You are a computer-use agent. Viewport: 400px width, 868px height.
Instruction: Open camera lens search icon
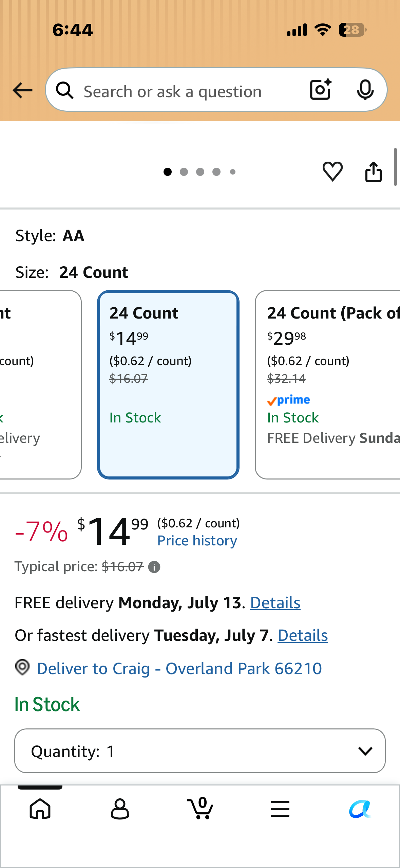point(321,90)
